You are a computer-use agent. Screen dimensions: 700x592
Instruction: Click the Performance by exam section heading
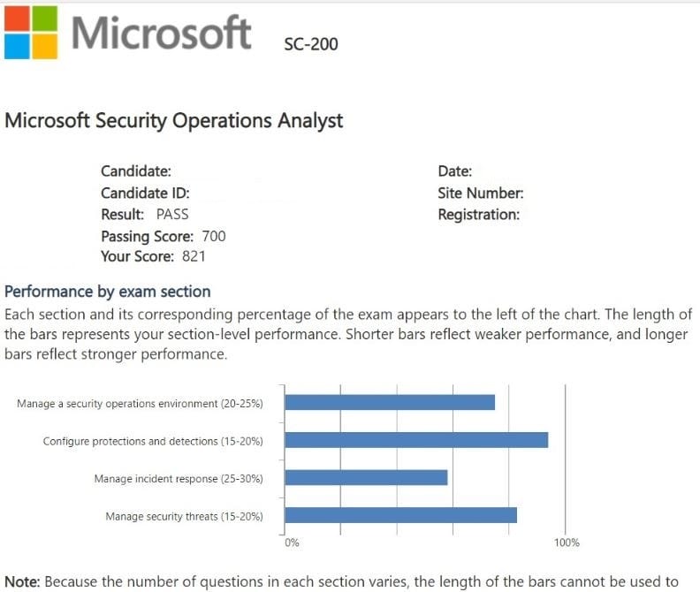108,291
